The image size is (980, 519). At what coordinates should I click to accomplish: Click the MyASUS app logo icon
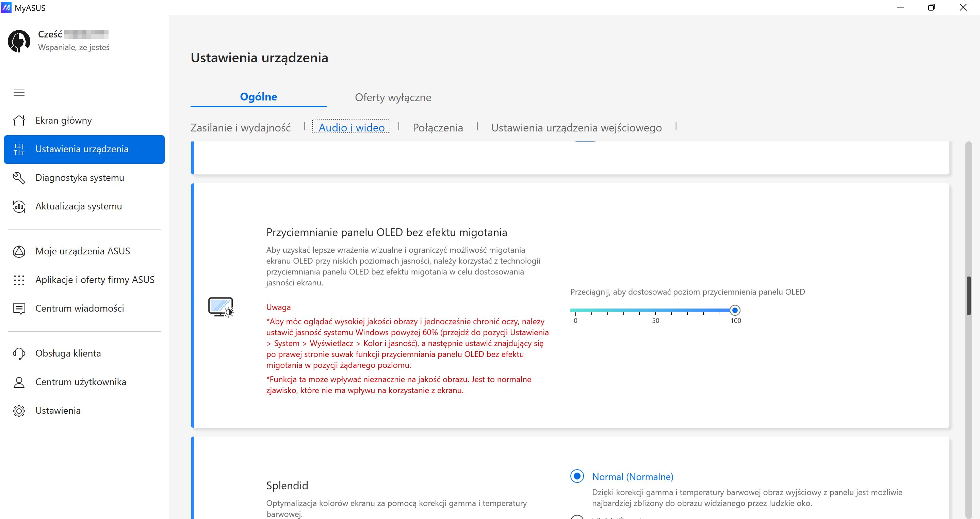point(6,7)
